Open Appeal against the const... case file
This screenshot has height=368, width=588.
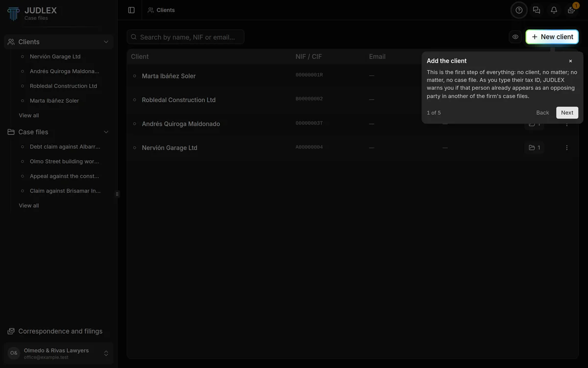(64, 176)
